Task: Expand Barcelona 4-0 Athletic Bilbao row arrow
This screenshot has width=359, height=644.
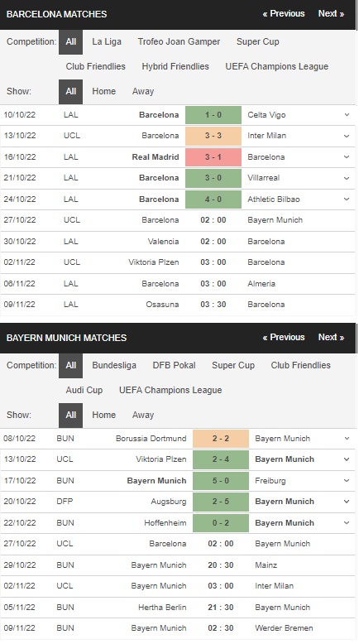Action: point(347,199)
